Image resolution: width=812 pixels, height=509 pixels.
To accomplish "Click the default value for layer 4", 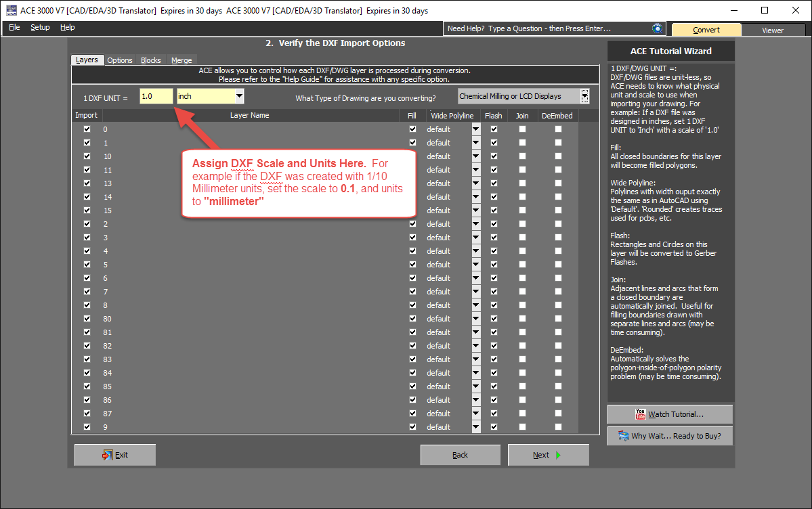I will point(439,251).
